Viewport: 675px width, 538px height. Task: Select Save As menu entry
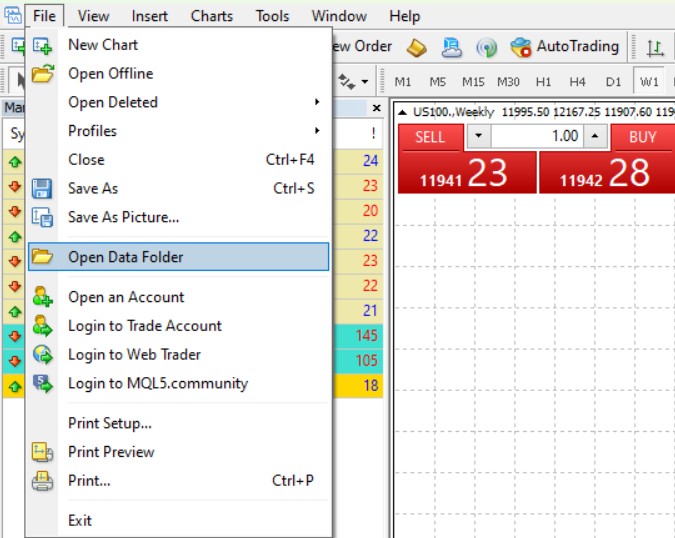[178, 189]
